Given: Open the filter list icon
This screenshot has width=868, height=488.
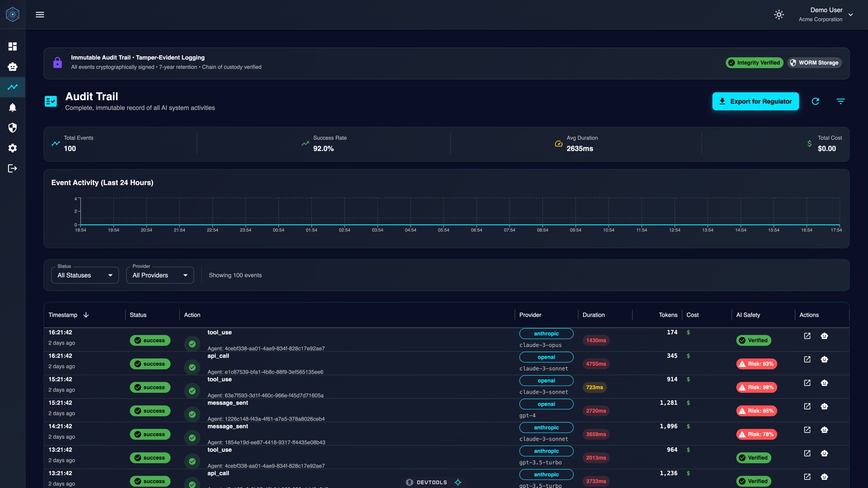Looking at the screenshot, I should [x=840, y=101].
